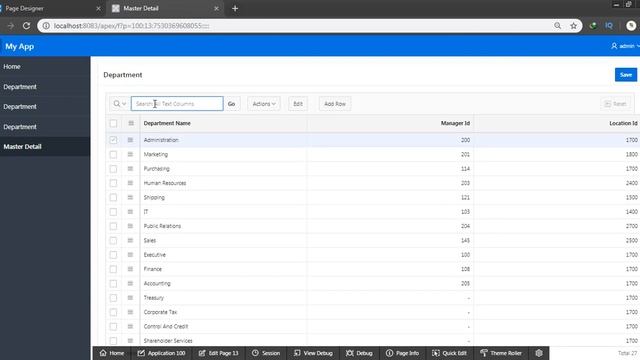Open row actions menu for Public Relations

point(130,226)
